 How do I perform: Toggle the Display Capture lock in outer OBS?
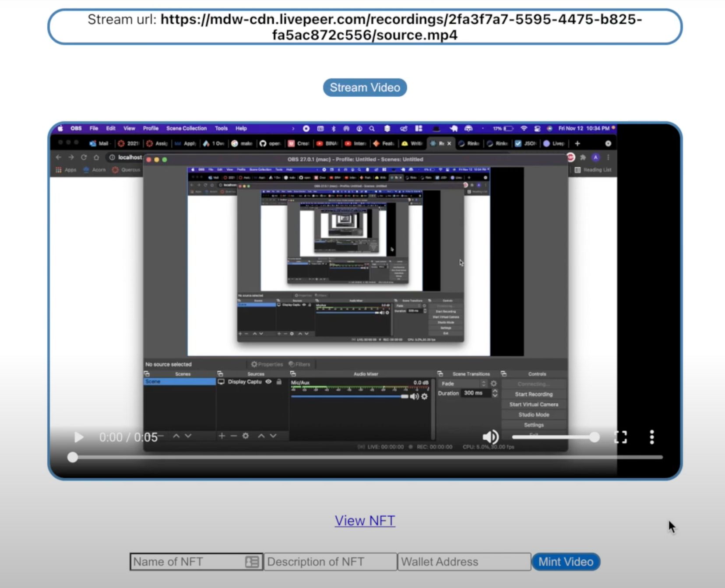tap(279, 381)
